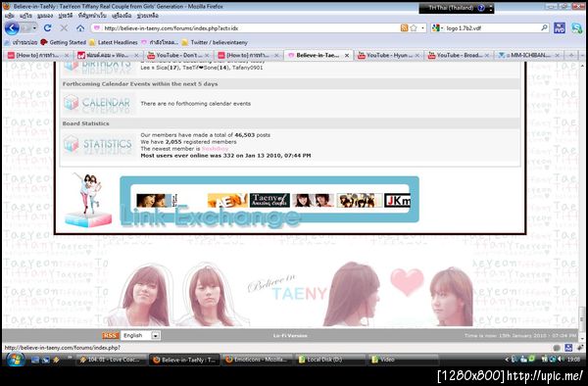The width and height of the screenshot is (588, 386).
Task: Expand the address bar history dropdown
Action: (423, 28)
